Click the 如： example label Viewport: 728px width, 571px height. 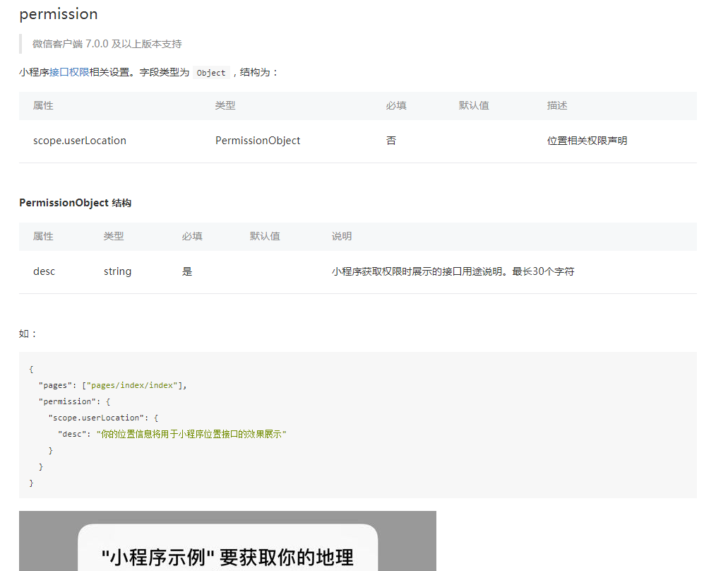point(28,334)
